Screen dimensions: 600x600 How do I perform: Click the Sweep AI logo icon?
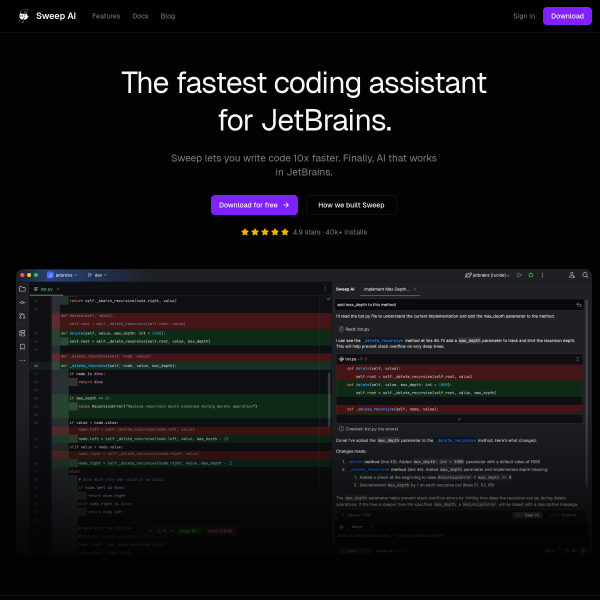click(24, 16)
